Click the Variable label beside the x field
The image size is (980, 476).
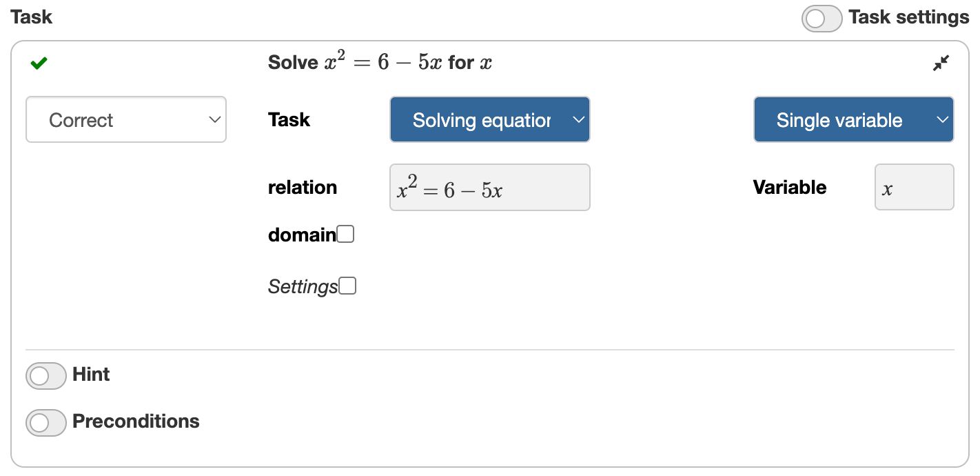click(789, 187)
